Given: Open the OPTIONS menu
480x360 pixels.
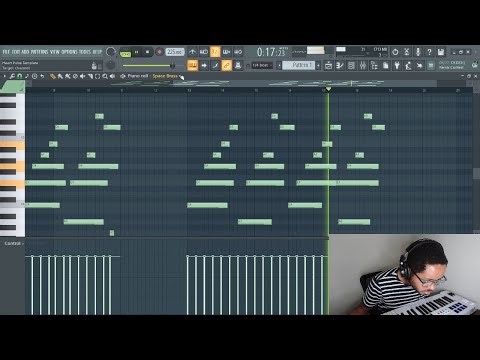Looking at the screenshot, I should click(69, 52).
